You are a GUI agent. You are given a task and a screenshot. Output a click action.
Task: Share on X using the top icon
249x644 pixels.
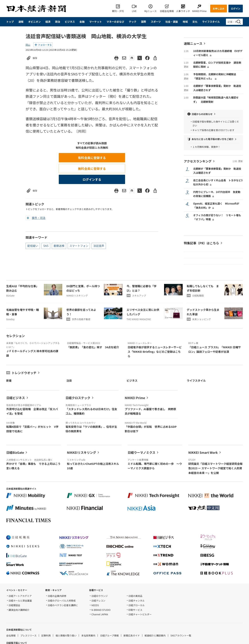tap(139, 58)
